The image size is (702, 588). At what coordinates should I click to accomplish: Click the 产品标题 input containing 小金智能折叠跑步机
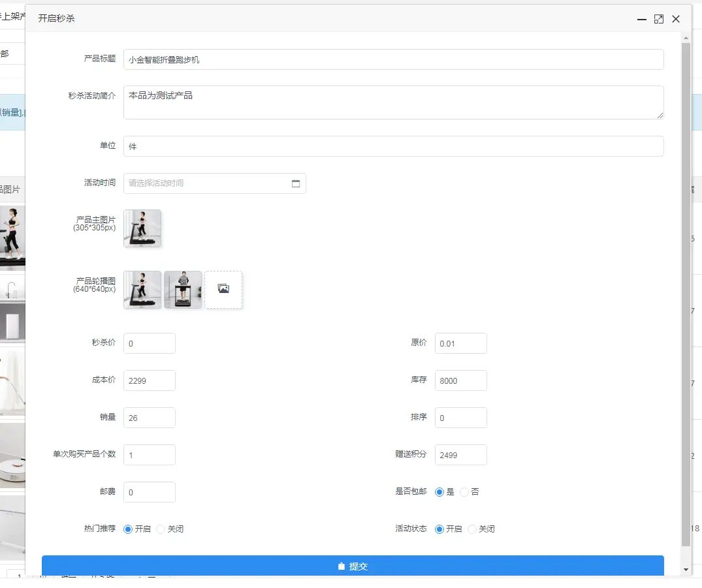tap(392, 59)
